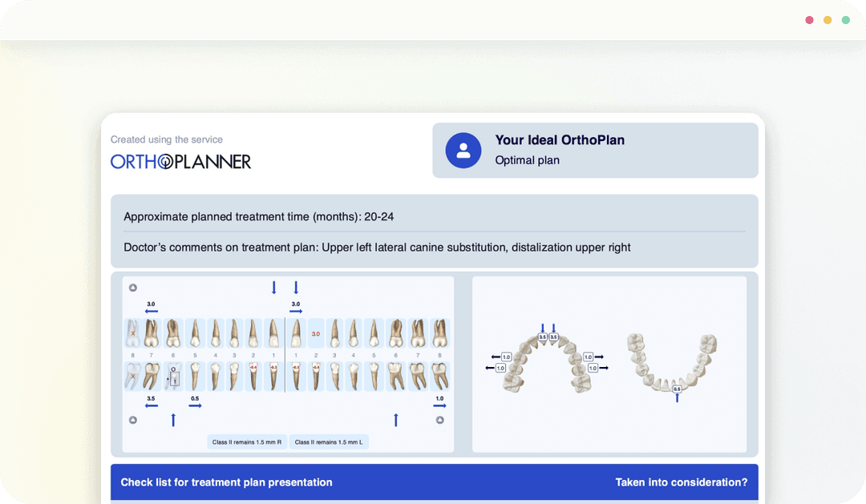This screenshot has height=504, width=866.
Task: Toggle the bottom-right round triangle button
Action: click(x=439, y=419)
